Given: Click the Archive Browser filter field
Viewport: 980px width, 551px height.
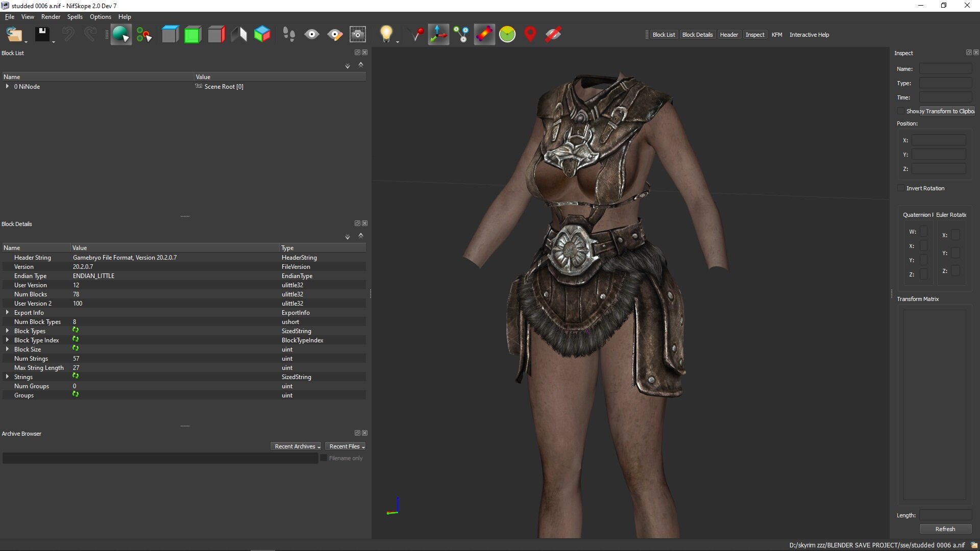Looking at the screenshot, I should point(160,458).
